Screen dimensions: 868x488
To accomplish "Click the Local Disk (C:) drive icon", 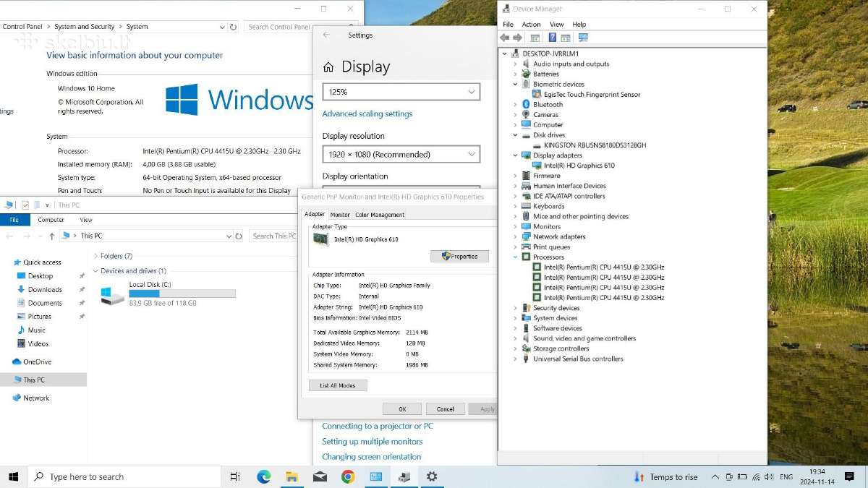I will click(x=112, y=294).
